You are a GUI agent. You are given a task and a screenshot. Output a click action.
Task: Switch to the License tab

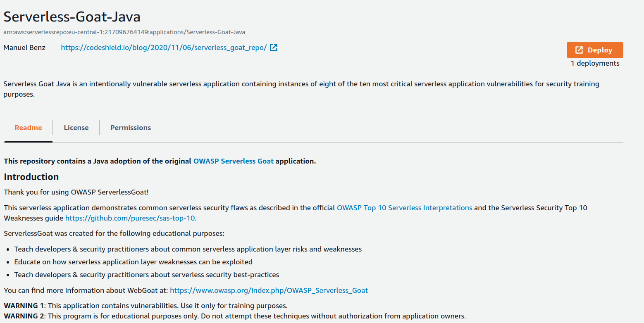(x=76, y=127)
